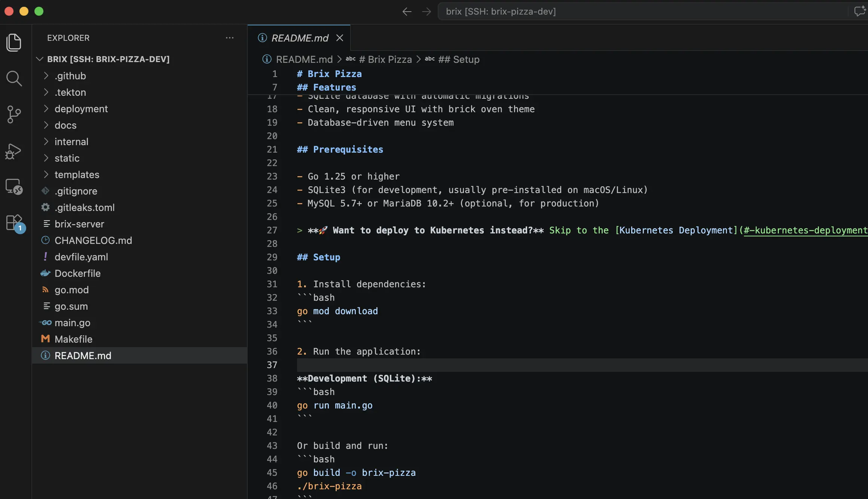Open main.go file
This screenshot has height=499, width=868.
pos(72,323)
